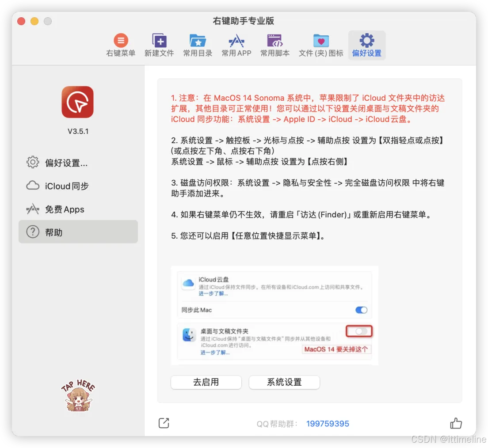The image size is (488, 448).
Task: Click the 系统设置 button
Action: (x=284, y=382)
